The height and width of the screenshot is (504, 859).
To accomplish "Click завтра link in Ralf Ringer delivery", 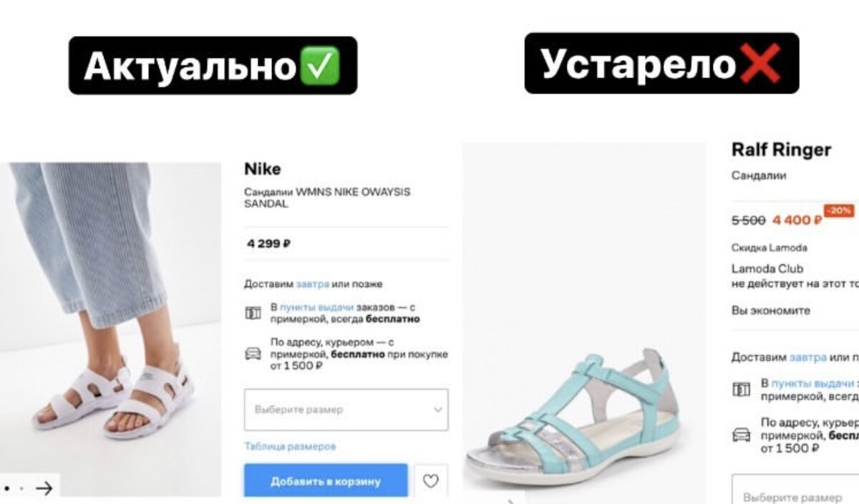I will click(807, 357).
